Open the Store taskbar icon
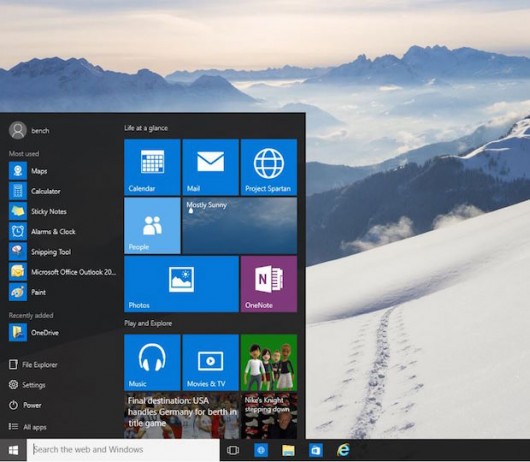530x462 pixels. (316, 450)
